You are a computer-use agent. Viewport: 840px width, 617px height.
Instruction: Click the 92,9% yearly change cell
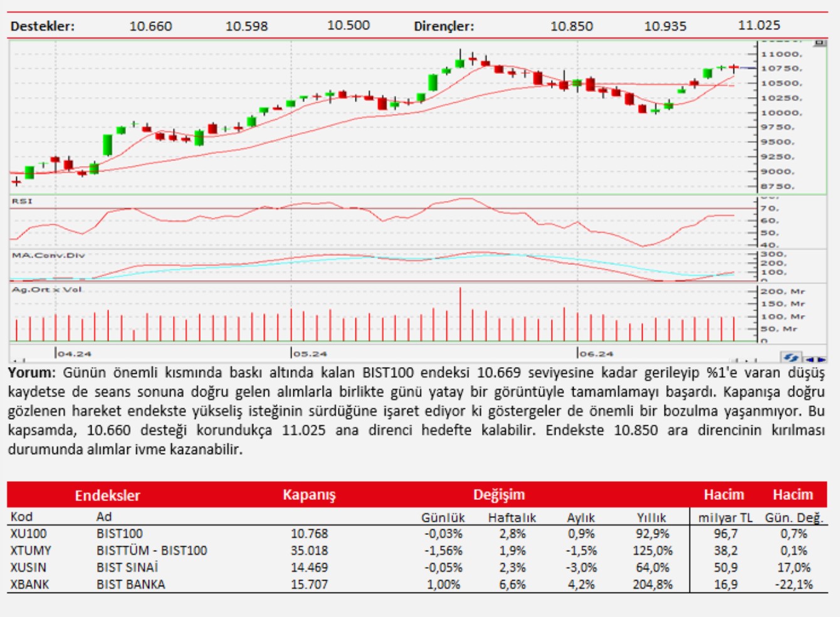click(652, 534)
